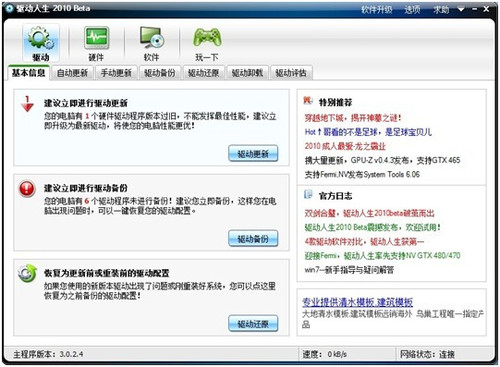500x367 pixels.
Task: Click the app logo in the title bar
Action: coord(9,8)
